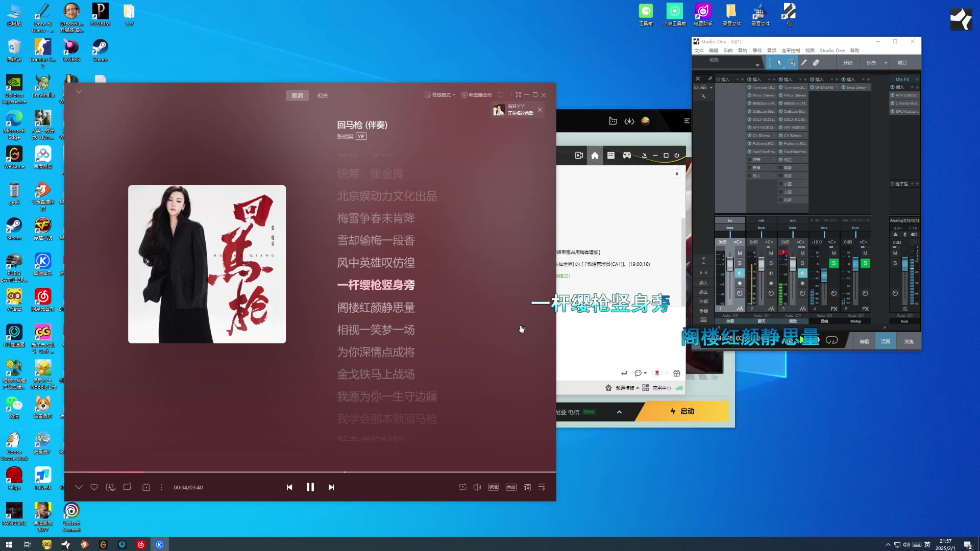This screenshot has width=980, height=551.
Task: Bypass the Beat Delay insert
Action: [844, 87]
